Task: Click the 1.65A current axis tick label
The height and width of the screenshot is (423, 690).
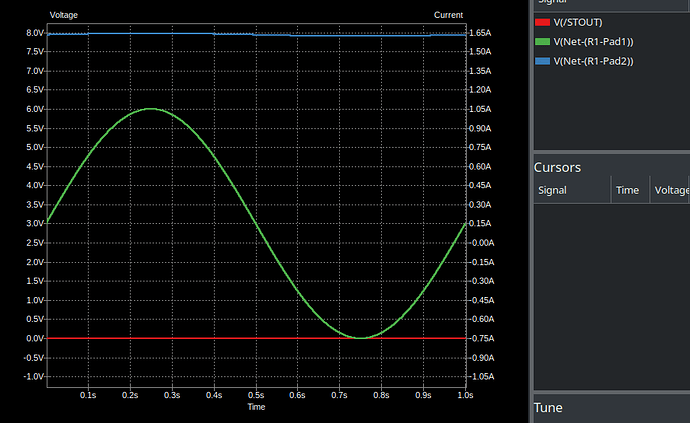Action: pyautogui.click(x=480, y=33)
